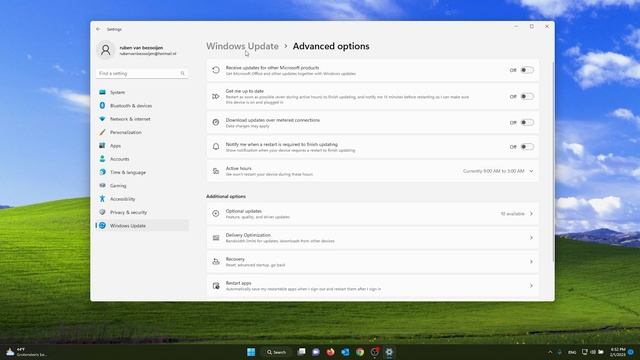Open the Recovery label
Image resolution: width=640 pixels, height=360 pixels.
pos(235,259)
